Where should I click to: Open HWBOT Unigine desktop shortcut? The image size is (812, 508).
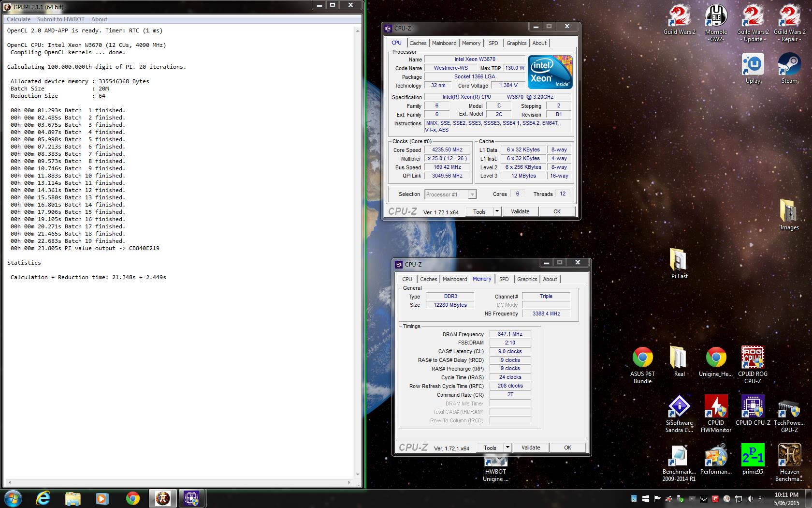(495, 469)
